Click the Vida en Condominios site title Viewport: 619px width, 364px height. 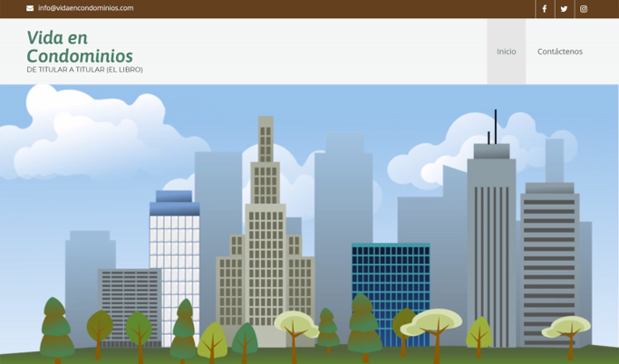tap(80, 47)
